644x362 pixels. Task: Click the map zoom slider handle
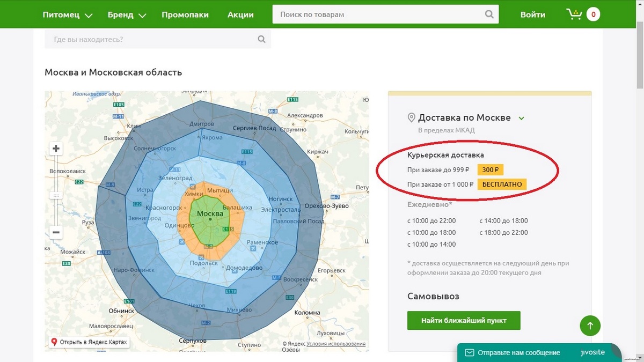(x=56, y=196)
